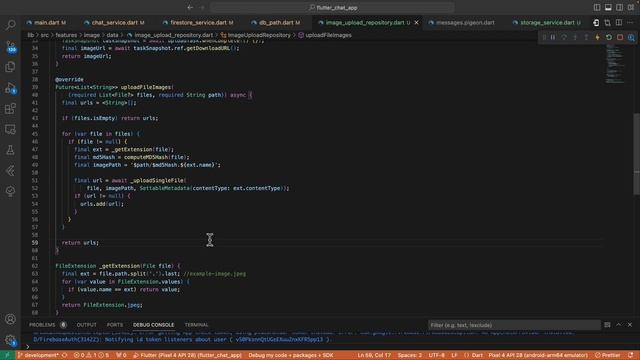Viewport: 640px width, 360px height.
Task: Switch to the chat_service.dart tab
Action: (x=114, y=22)
